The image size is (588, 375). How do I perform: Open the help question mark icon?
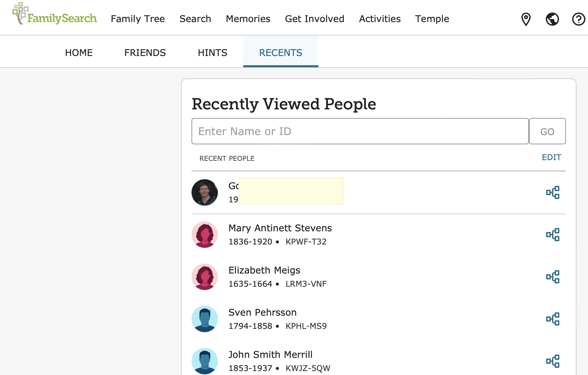point(578,19)
